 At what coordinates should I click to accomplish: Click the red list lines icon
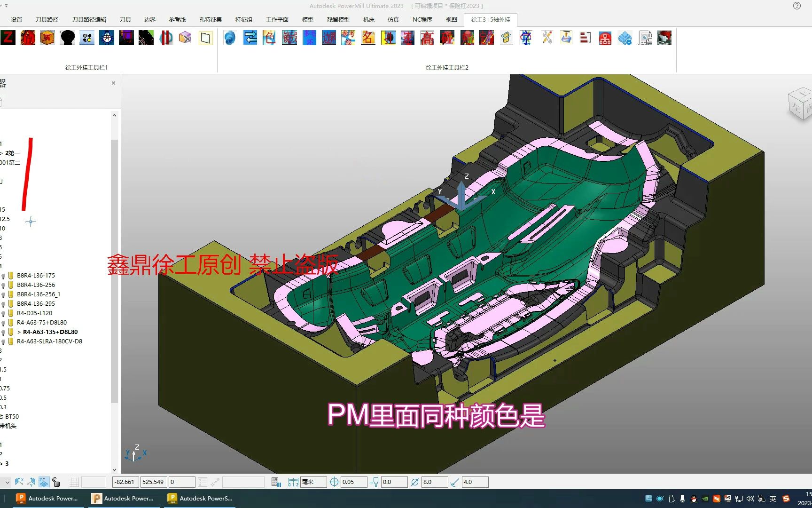click(586, 38)
